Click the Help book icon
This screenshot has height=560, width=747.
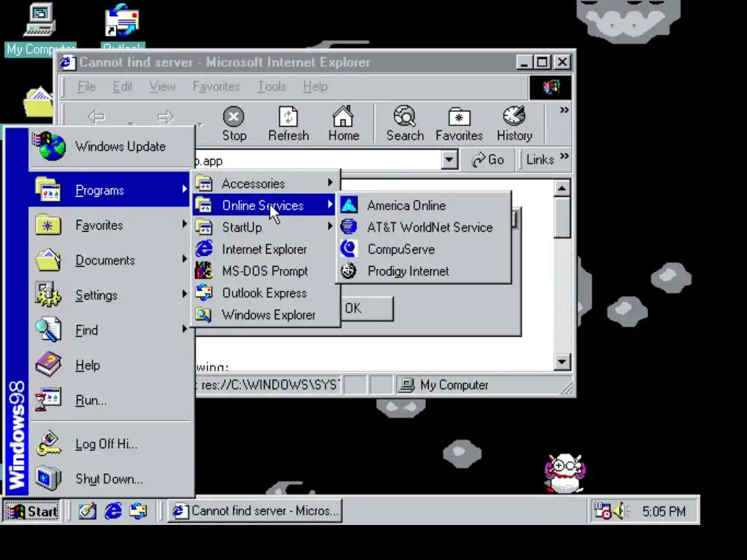pos(48,365)
